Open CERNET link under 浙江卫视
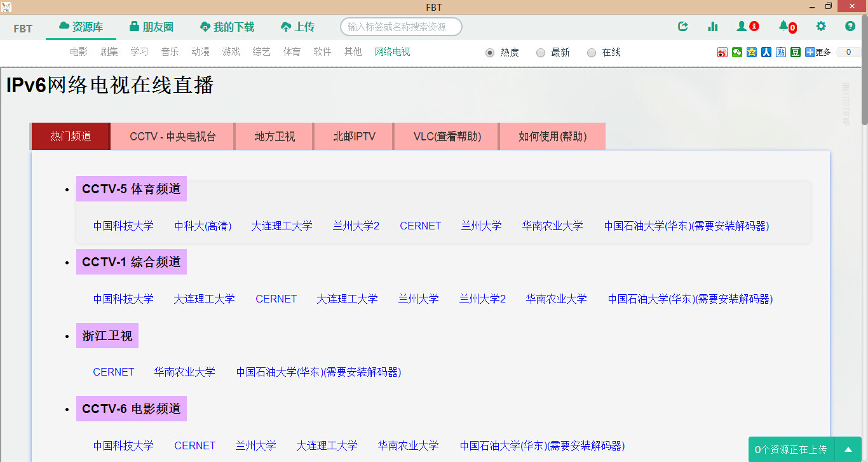 (113, 372)
